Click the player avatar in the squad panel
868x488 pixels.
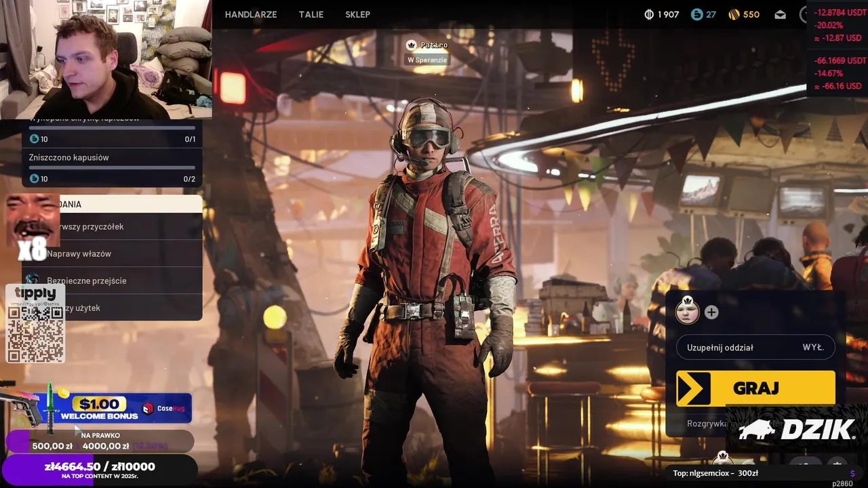click(x=687, y=312)
